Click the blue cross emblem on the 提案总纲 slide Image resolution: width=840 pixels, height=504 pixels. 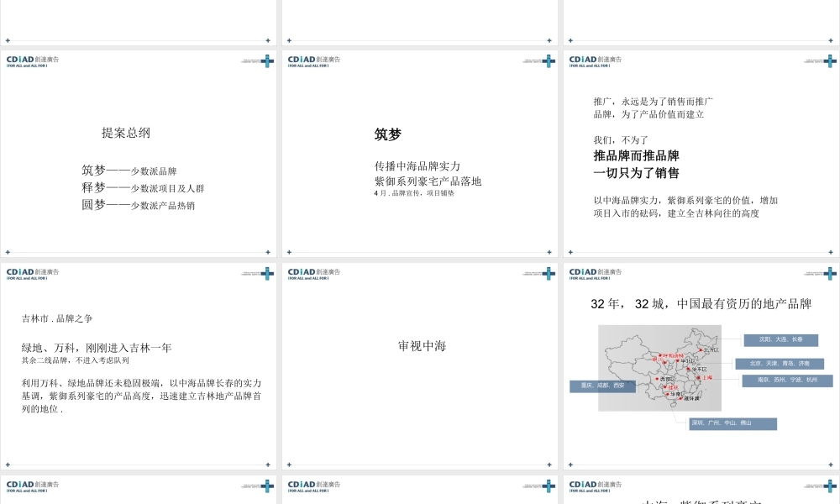click(x=267, y=61)
